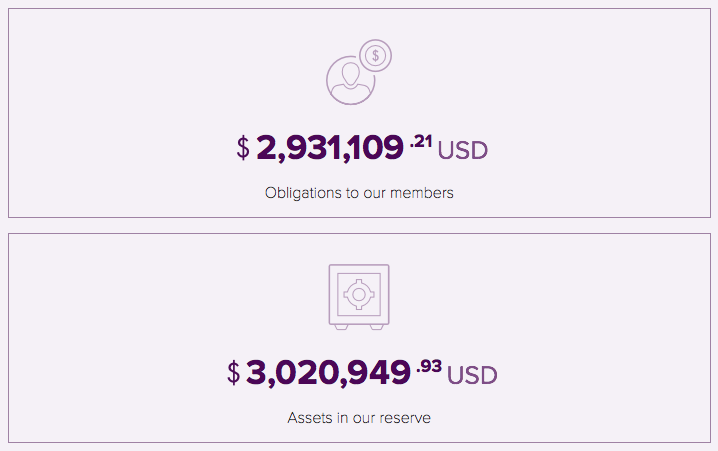Viewport: 718px width, 451px height.
Task: Click the .93 cents figure
Action: [x=429, y=366]
